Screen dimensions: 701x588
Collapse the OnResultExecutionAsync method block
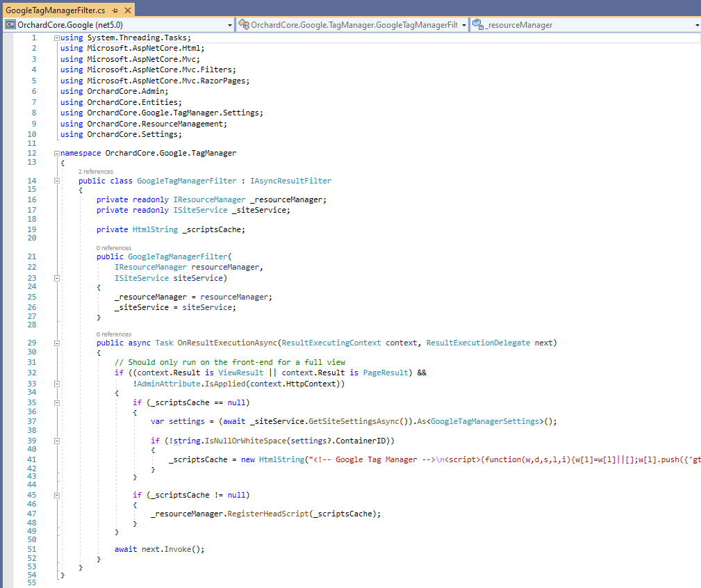[57, 343]
